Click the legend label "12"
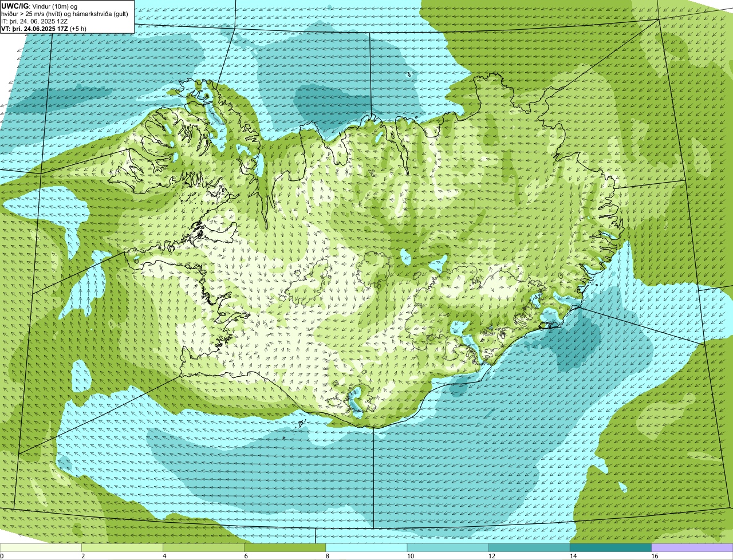The width and height of the screenshot is (733, 560). coord(491,556)
